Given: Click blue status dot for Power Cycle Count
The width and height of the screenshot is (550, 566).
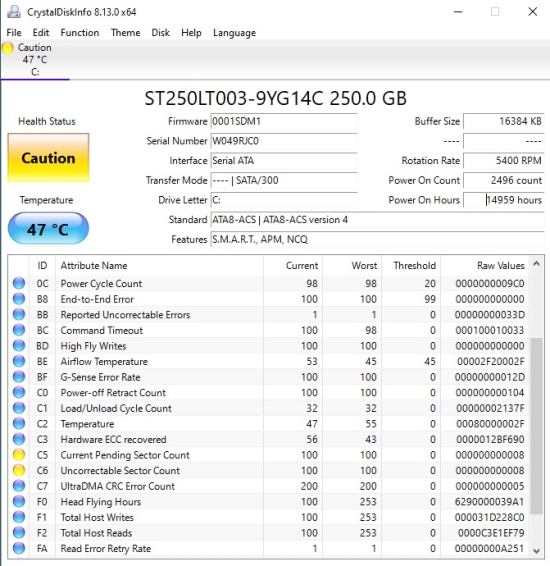Looking at the screenshot, I should [x=19, y=283].
